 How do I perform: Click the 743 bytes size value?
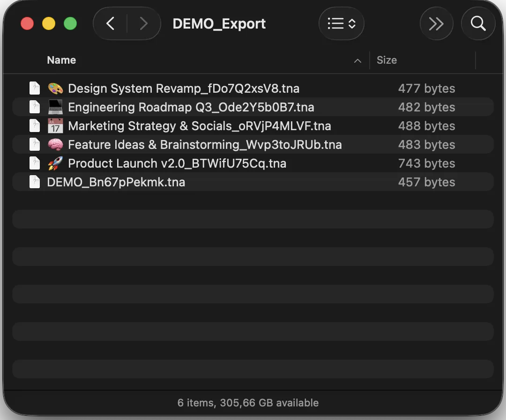[x=427, y=163]
